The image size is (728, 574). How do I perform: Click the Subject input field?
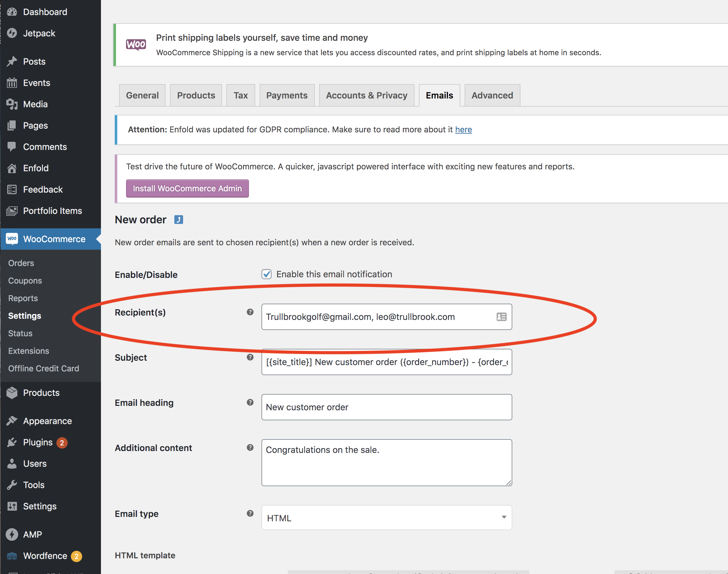(x=387, y=362)
